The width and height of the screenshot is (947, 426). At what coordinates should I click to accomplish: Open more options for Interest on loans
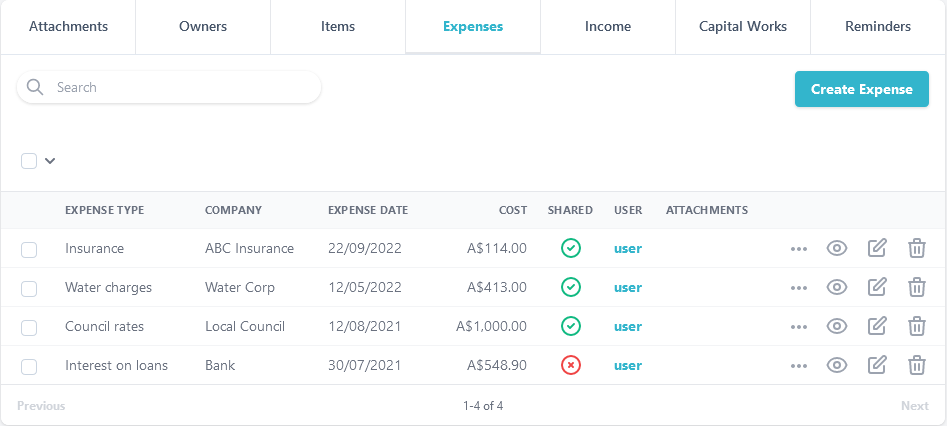point(798,366)
